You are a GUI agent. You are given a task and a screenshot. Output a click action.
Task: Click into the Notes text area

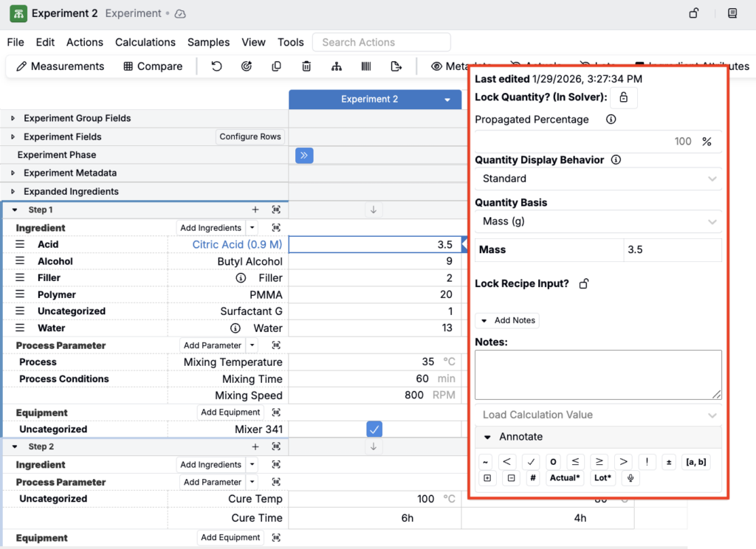(x=597, y=375)
